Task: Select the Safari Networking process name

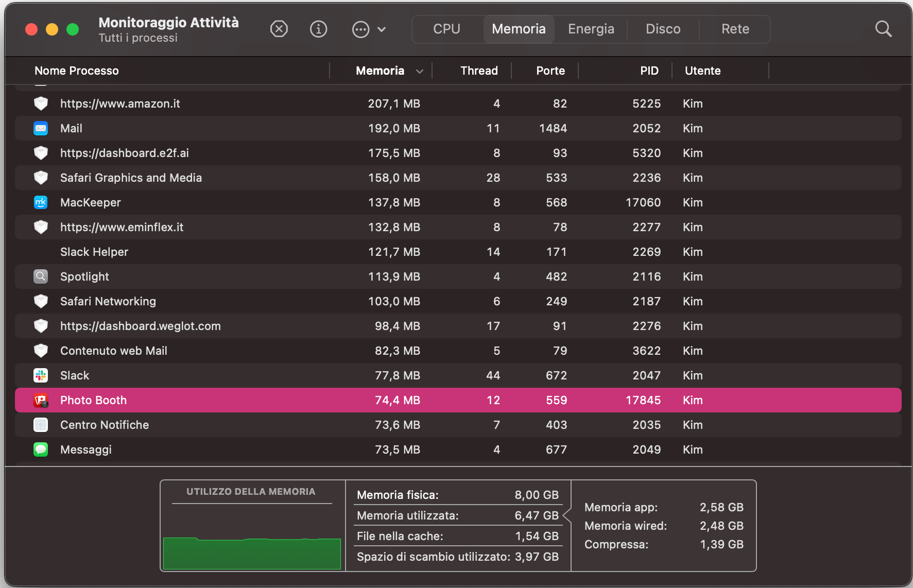Action: click(x=108, y=301)
